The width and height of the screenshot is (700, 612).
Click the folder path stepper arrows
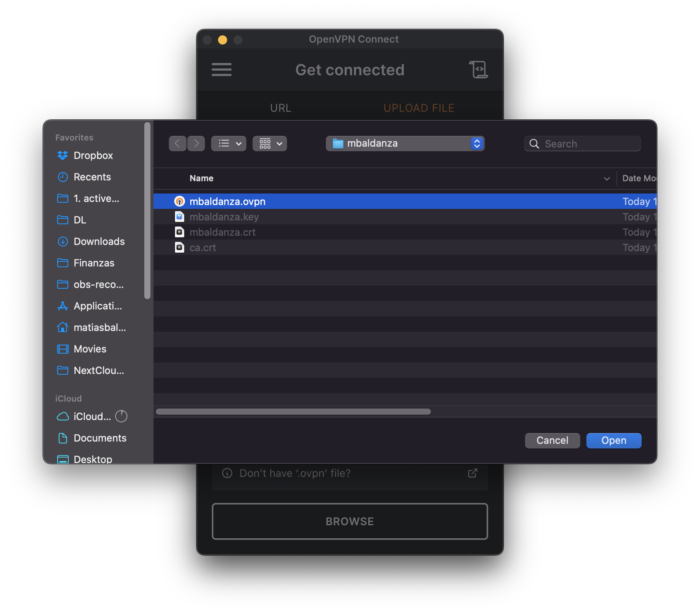click(477, 144)
